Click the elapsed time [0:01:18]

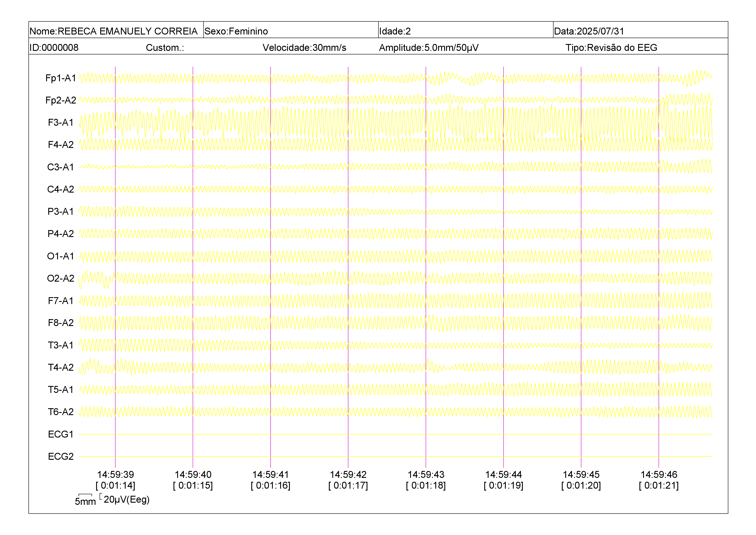tap(426, 486)
